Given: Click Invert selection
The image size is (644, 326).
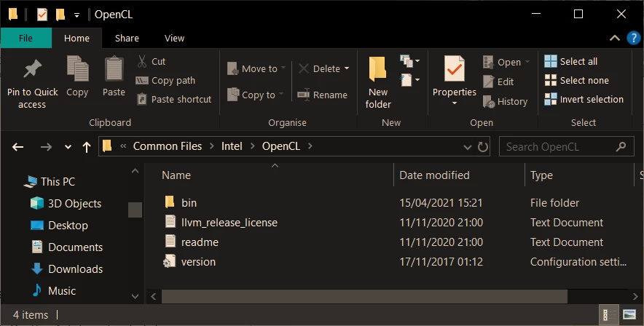Looking at the screenshot, I should tap(584, 99).
